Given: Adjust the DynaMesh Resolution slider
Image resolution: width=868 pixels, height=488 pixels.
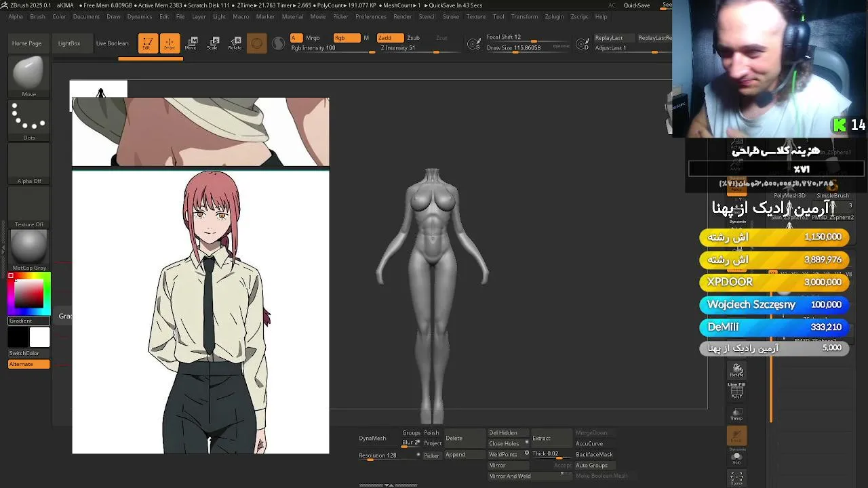Looking at the screenshot, I should (389, 455).
